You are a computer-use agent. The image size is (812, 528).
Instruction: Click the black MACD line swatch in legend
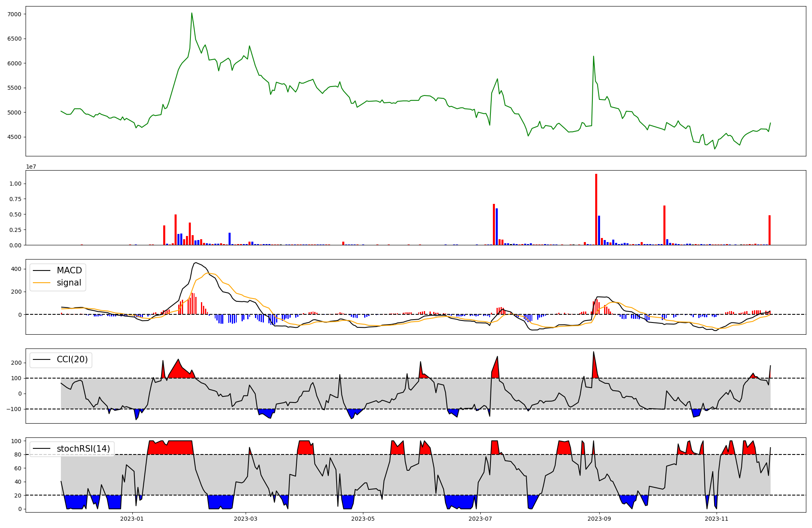coord(41,270)
